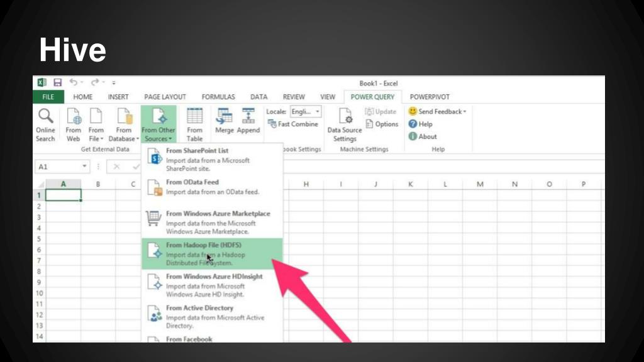Screen dimensions: 644x362
Task: Select column H header
Action: tap(306, 184)
